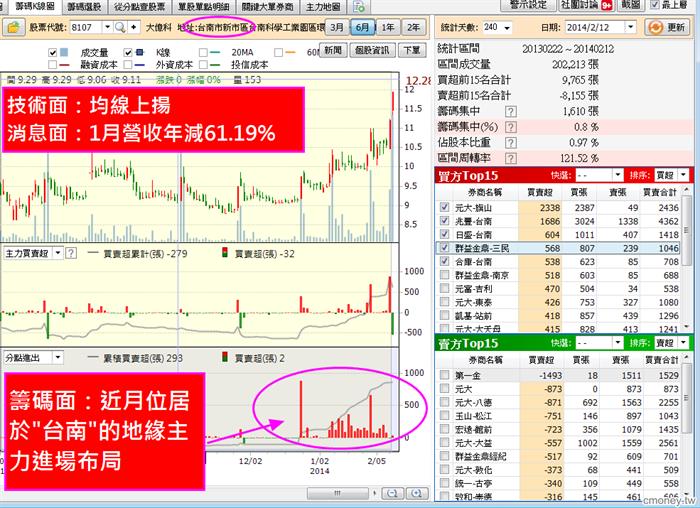Uncheck the 兆豐-台南 broker row
This screenshot has height=508, width=700.
(444, 221)
